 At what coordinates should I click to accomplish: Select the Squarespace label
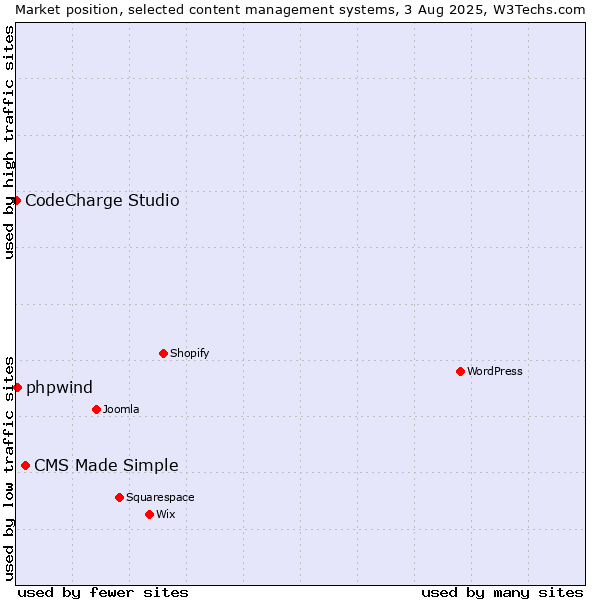160,497
